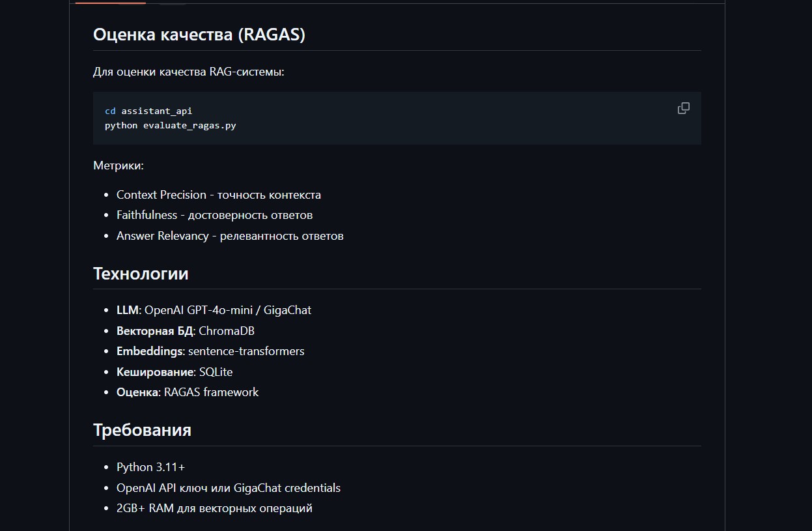Copy the code block to clipboard
Viewport: 812px width, 531px height.
(x=683, y=108)
